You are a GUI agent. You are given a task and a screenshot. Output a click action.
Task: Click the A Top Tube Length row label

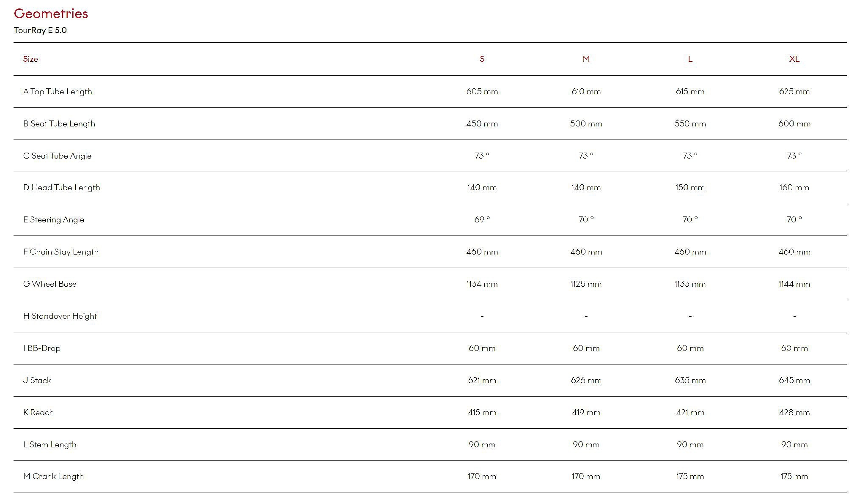58,91
